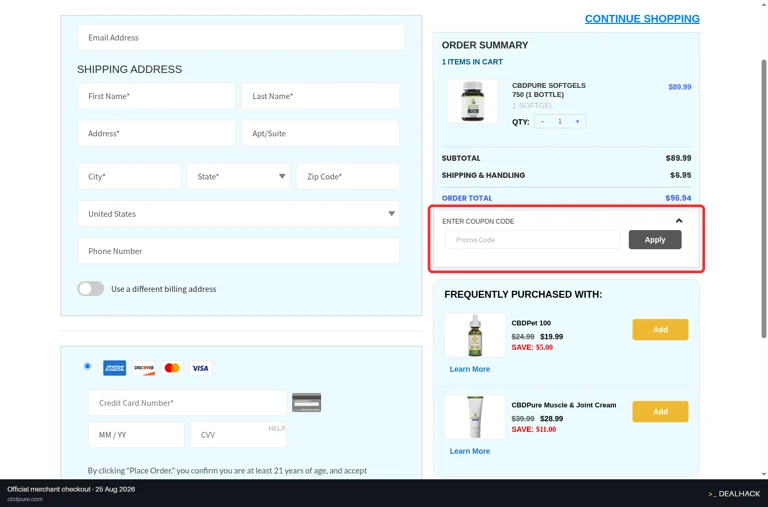
Task: Click the 1 ITEMS IN CART text
Action: coord(472,62)
